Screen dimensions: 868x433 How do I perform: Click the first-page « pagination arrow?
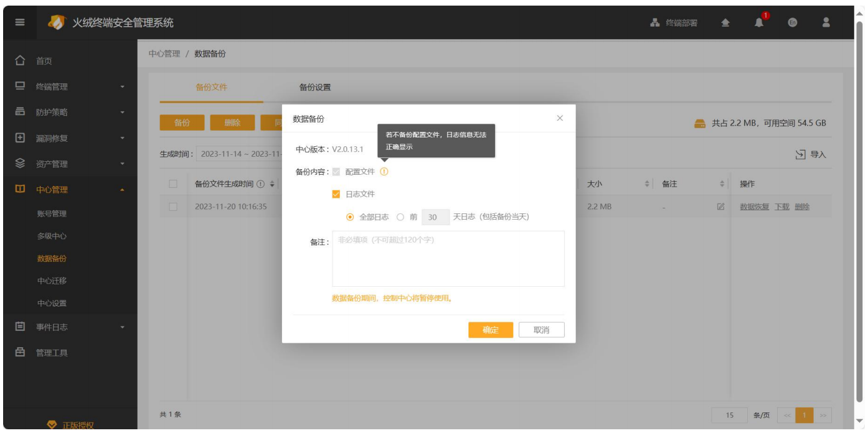pyautogui.click(x=787, y=416)
